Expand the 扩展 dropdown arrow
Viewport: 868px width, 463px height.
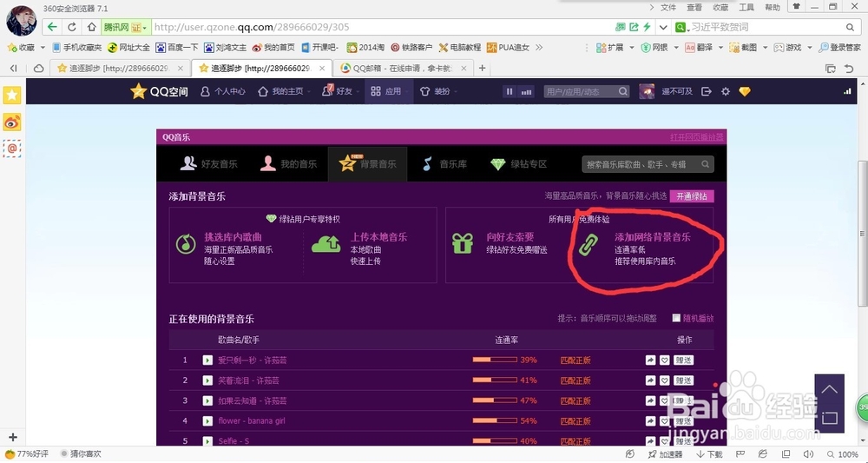(632, 48)
